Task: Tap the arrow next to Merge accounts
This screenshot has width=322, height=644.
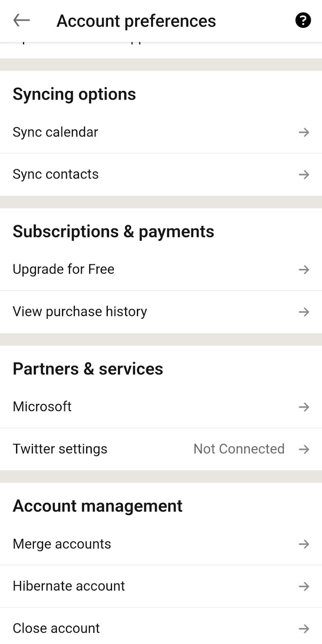Action: [304, 544]
